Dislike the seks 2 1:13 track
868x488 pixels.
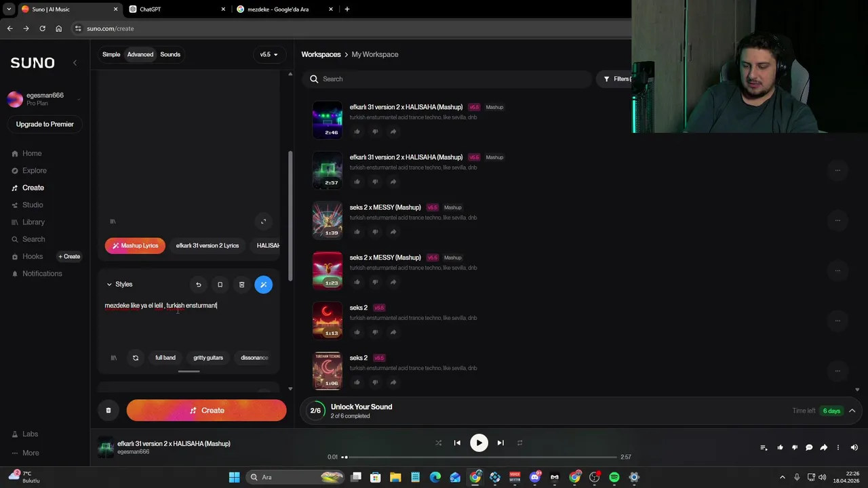pyautogui.click(x=375, y=332)
